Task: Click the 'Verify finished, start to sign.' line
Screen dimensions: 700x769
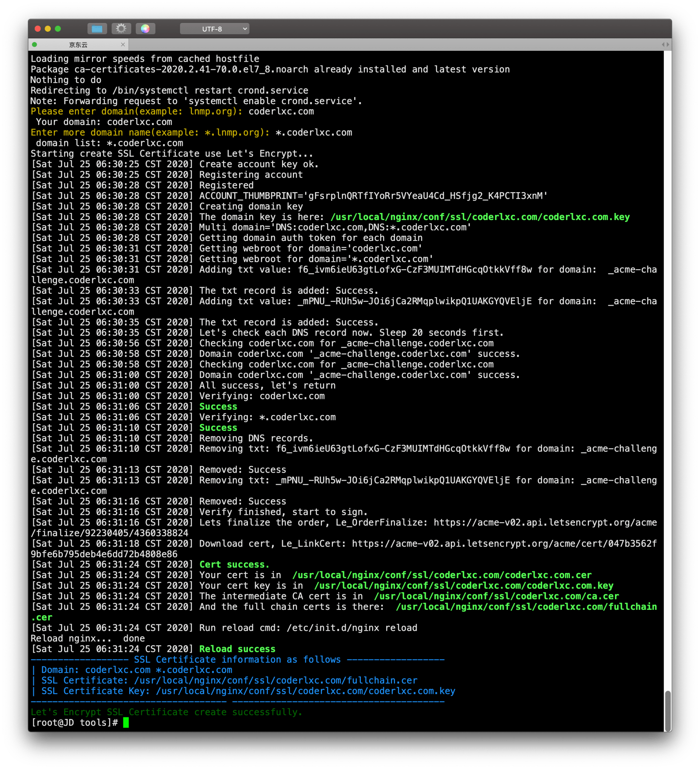Action: (283, 512)
